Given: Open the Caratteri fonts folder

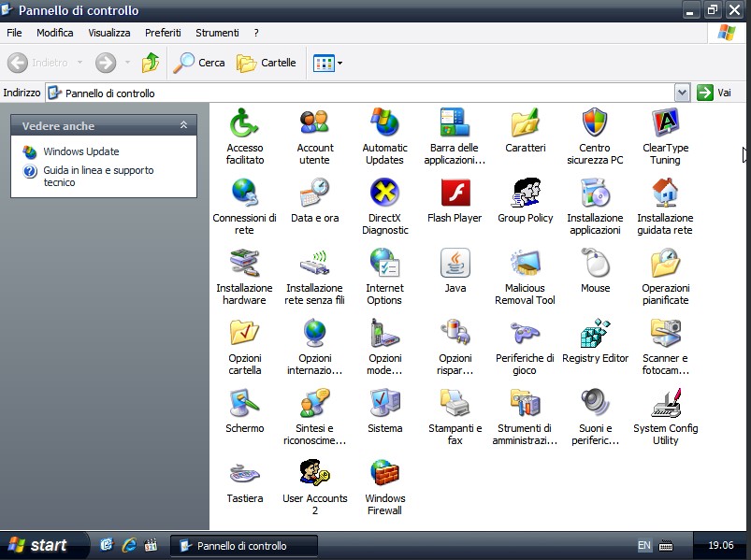Looking at the screenshot, I should coord(525,130).
